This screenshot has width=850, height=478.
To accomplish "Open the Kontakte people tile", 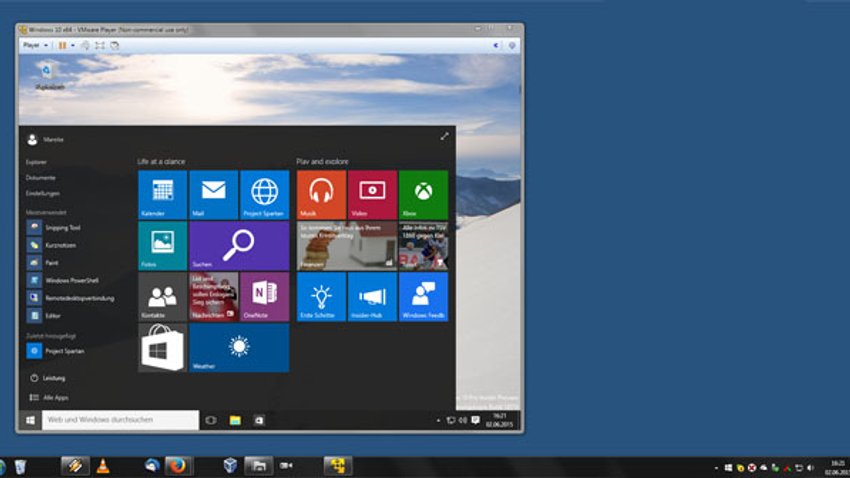I will (x=163, y=297).
